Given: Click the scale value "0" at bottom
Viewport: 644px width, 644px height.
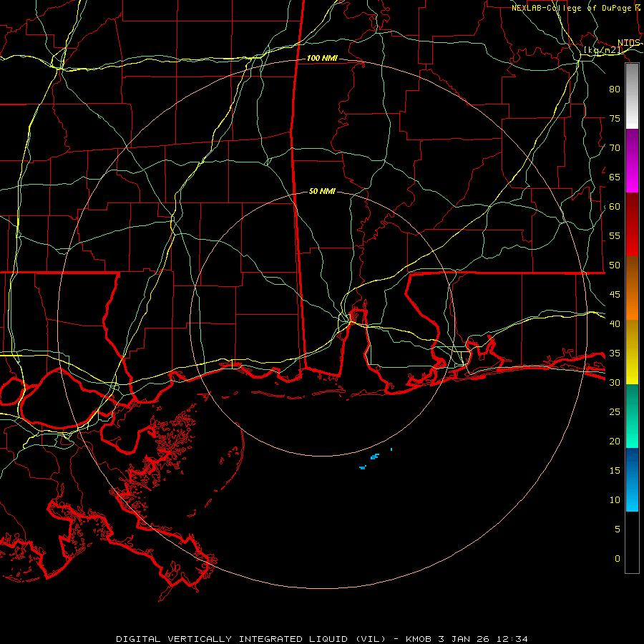Looking at the screenshot, I should point(618,559).
